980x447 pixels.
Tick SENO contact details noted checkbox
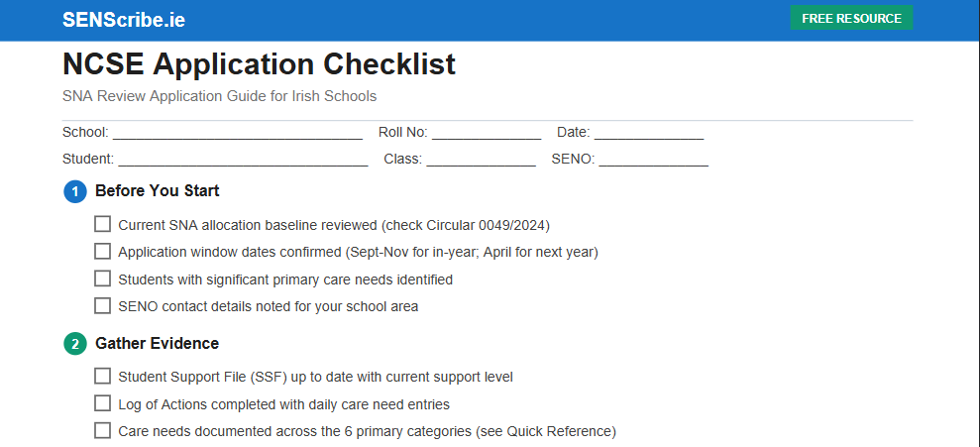click(x=102, y=306)
